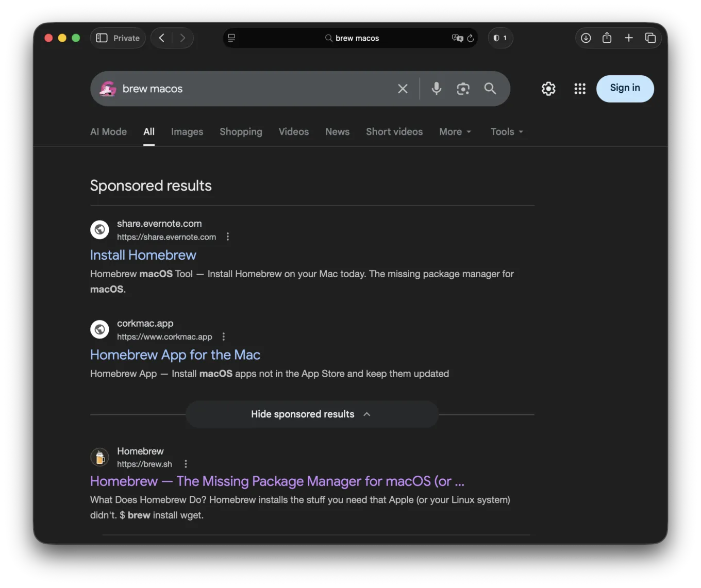701x588 pixels.
Task: Switch to the Images tab
Action: coord(187,132)
